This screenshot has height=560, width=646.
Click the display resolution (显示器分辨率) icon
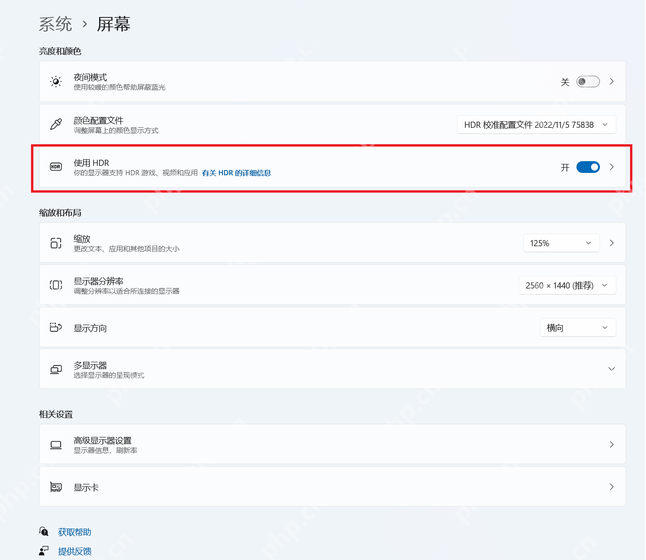[56, 285]
